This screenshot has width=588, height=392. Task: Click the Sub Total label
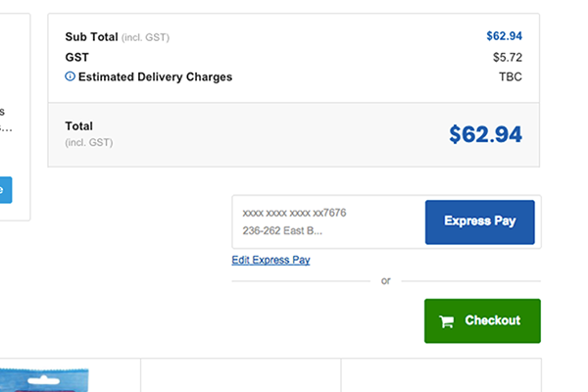point(90,36)
